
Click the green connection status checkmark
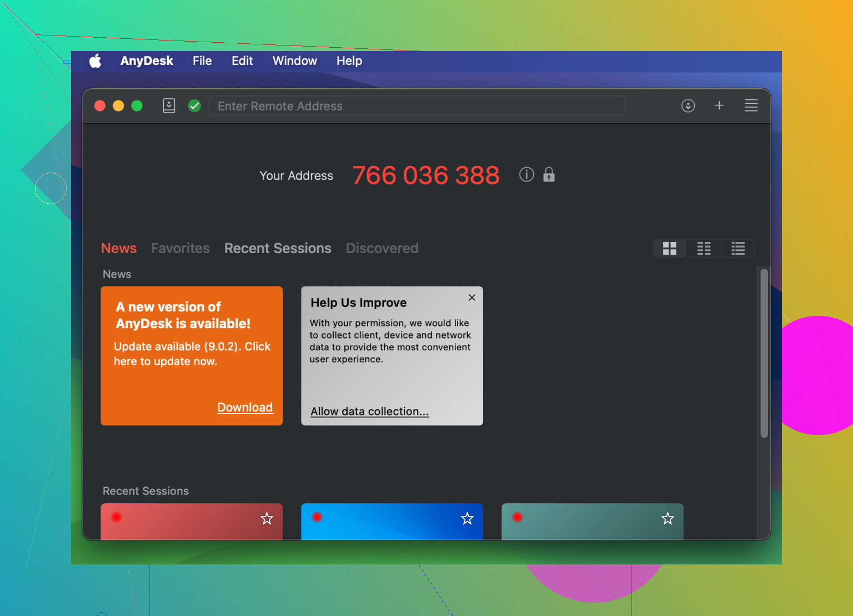(x=194, y=105)
